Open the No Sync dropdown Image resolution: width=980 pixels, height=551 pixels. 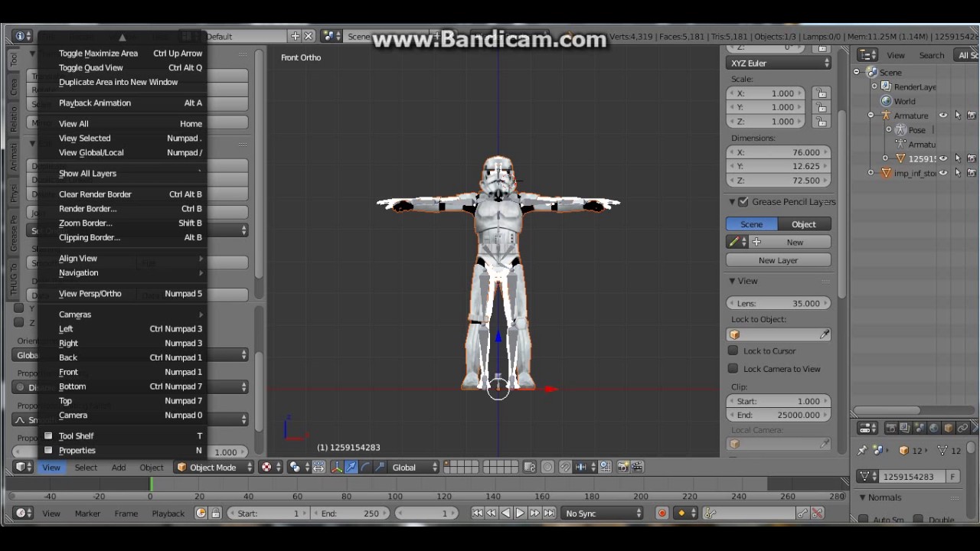point(603,514)
